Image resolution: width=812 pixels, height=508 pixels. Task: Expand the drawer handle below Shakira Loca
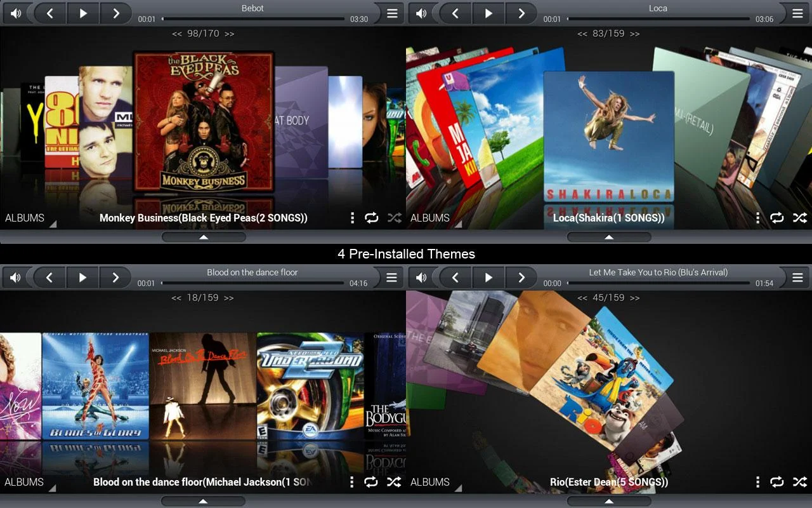pyautogui.click(x=609, y=237)
